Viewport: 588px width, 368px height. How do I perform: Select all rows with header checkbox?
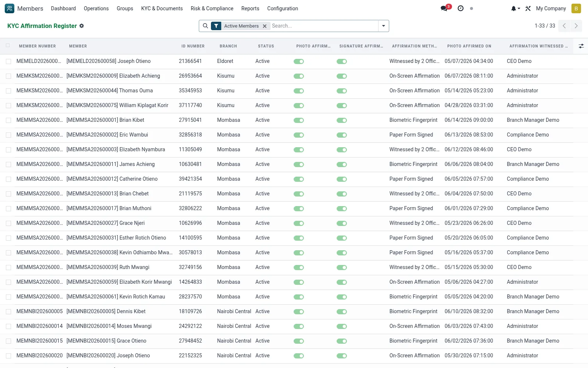pyautogui.click(x=8, y=46)
